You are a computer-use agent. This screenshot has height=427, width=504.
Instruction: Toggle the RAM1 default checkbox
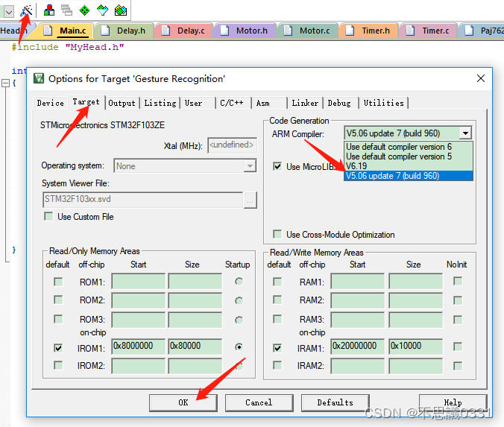(x=277, y=282)
